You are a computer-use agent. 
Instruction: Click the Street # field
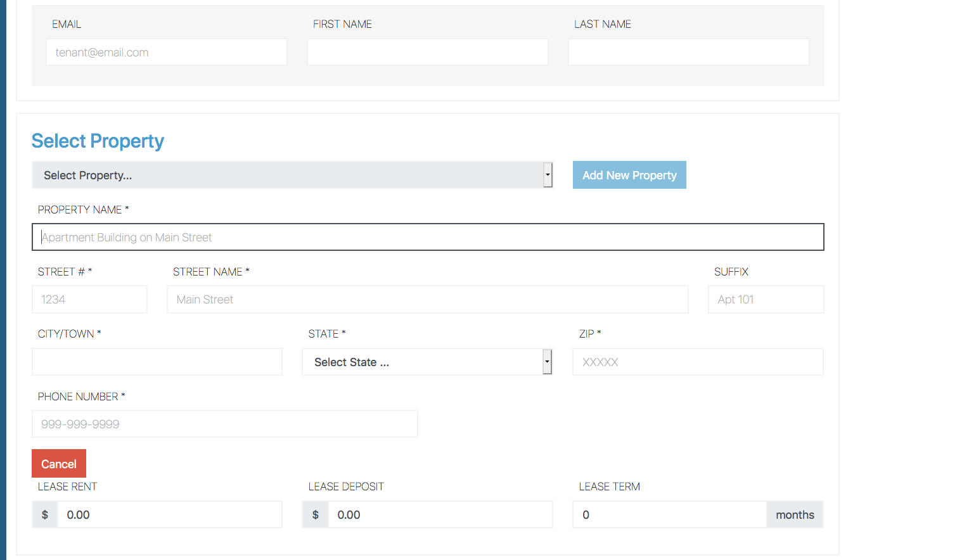click(89, 299)
